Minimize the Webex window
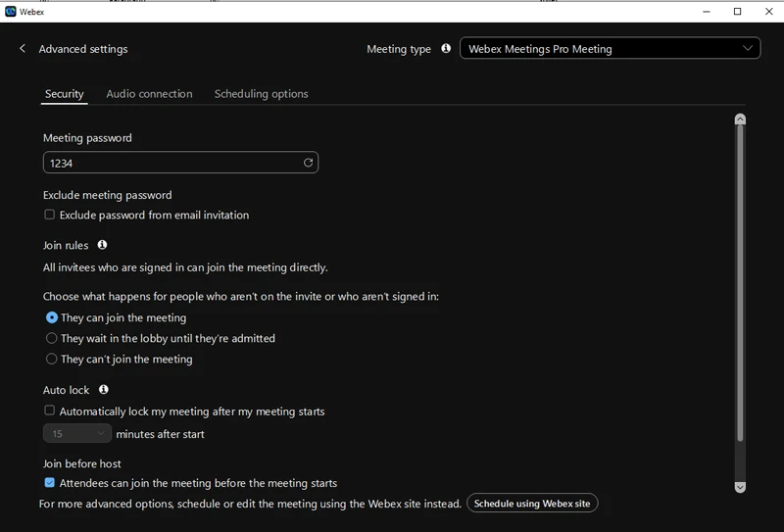Viewport: 784px width, 532px height. [706, 12]
